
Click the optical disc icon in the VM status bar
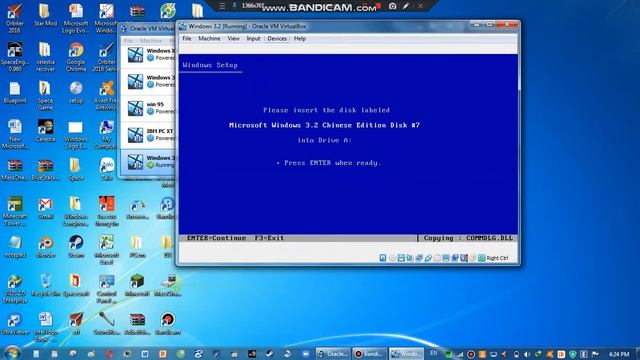(x=392, y=258)
